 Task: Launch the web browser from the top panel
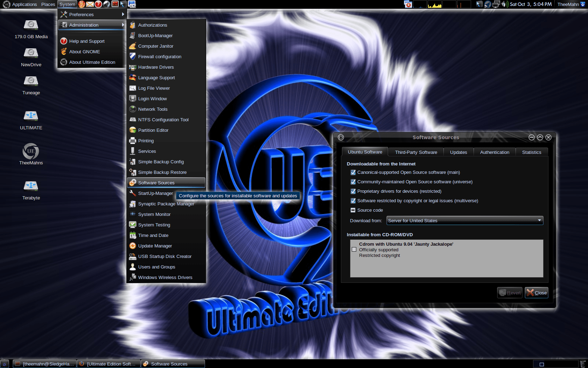pyautogui.click(x=82, y=4)
